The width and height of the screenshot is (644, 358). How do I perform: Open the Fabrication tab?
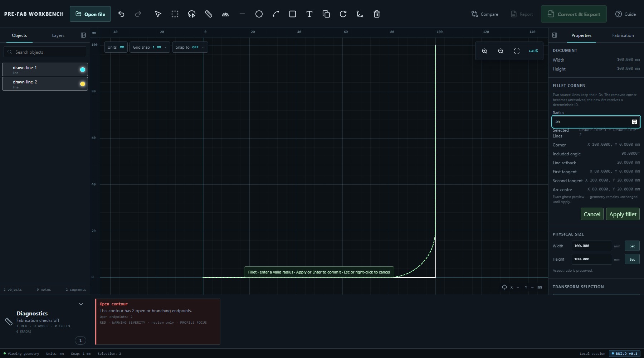pyautogui.click(x=623, y=35)
